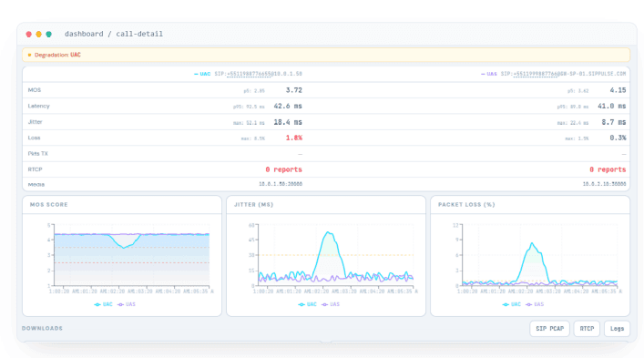This screenshot has height=358, width=644.
Task: Click the Jitter row label
Action: coord(35,122)
